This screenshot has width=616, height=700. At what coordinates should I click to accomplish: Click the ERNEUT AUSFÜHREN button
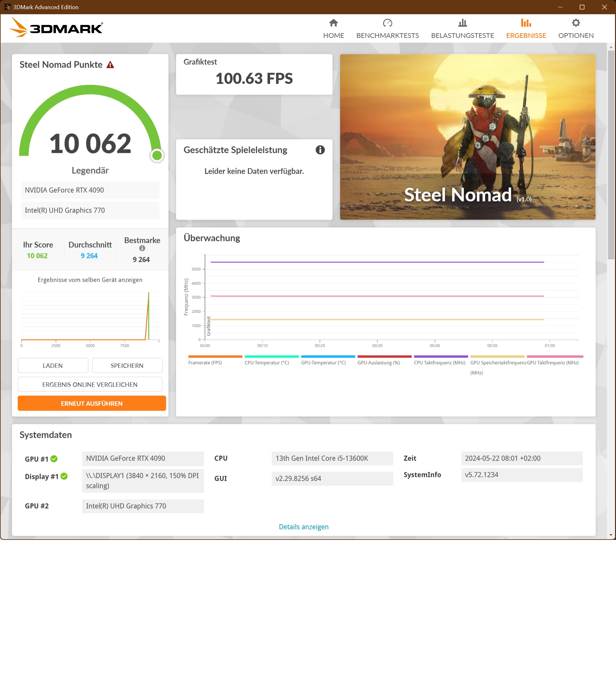pyautogui.click(x=91, y=403)
